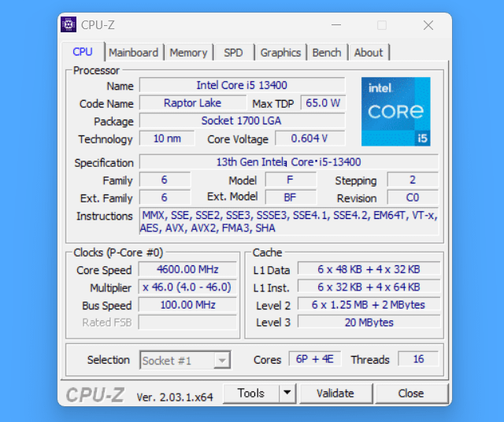The width and height of the screenshot is (504, 422).
Task: Switch to the Mainboard tab
Action: 133,53
